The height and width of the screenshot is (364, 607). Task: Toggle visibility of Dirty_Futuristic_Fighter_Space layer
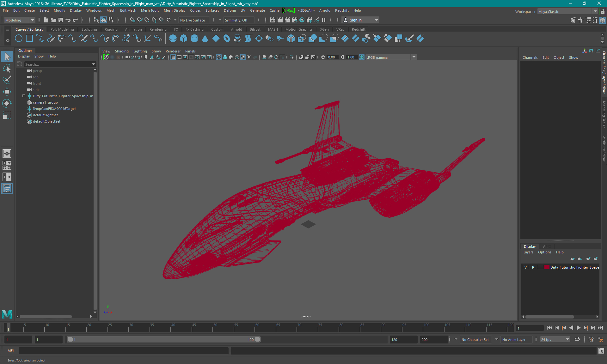526,267
